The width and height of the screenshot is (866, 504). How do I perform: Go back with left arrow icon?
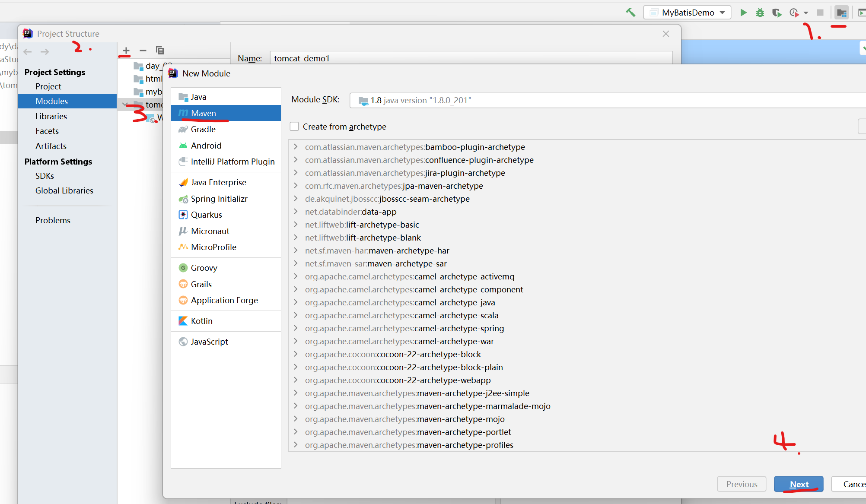point(28,52)
